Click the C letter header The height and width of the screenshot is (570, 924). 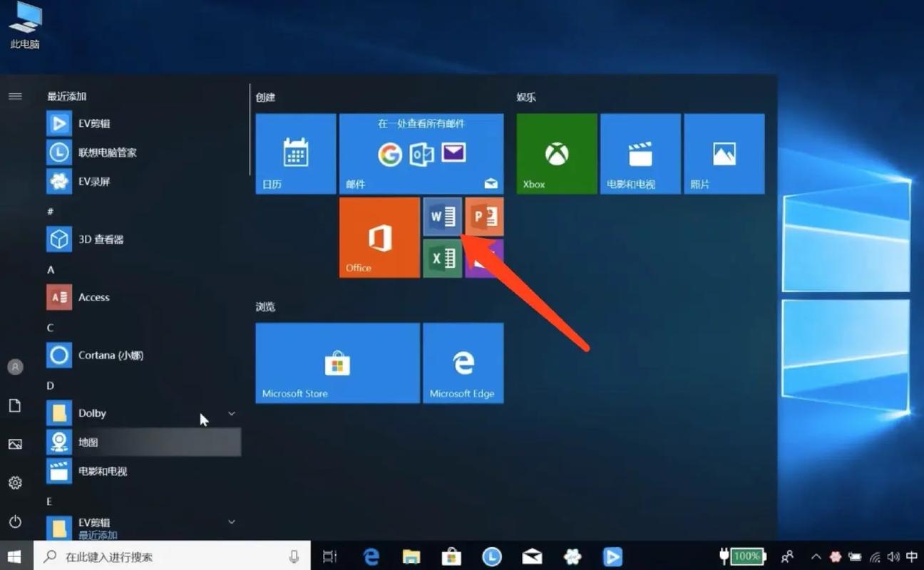(x=50, y=328)
